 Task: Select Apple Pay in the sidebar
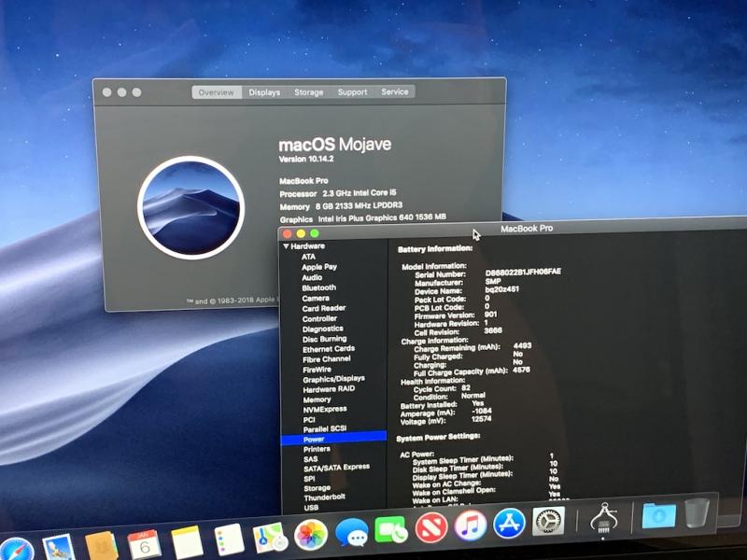pos(319,267)
